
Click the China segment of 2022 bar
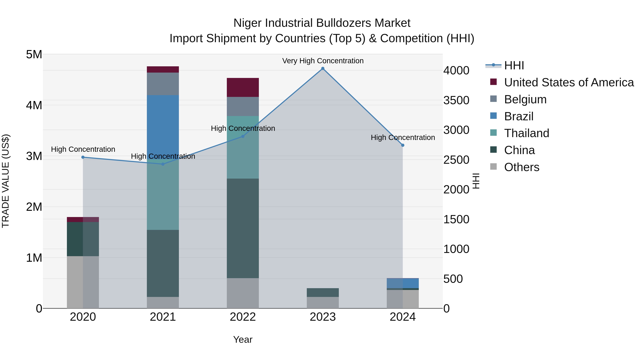(x=243, y=228)
